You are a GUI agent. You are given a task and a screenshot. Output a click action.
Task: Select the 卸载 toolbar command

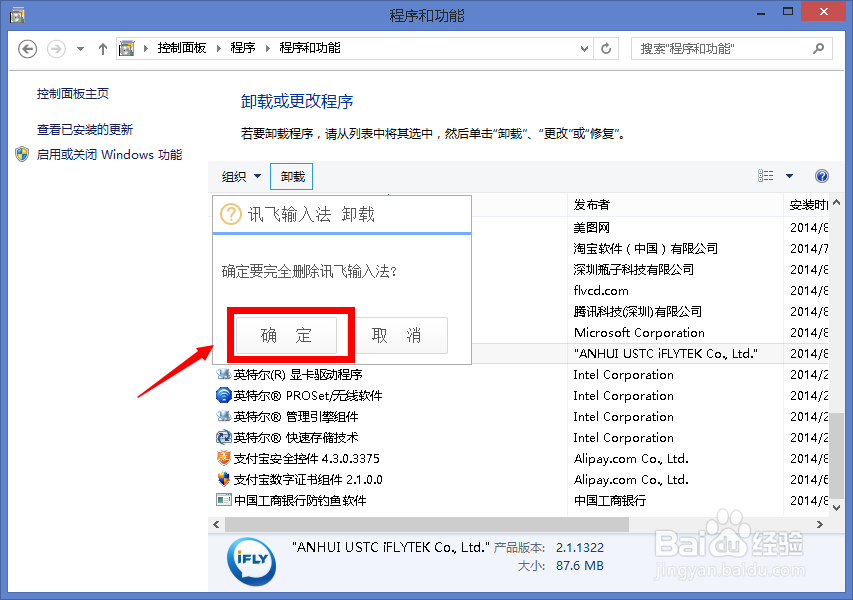pyautogui.click(x=291, y=176)
